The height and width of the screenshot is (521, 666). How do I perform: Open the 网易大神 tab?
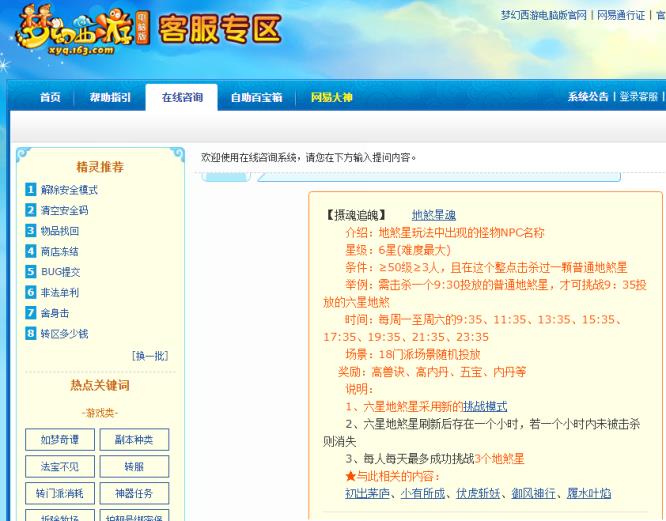coord(331,97)
